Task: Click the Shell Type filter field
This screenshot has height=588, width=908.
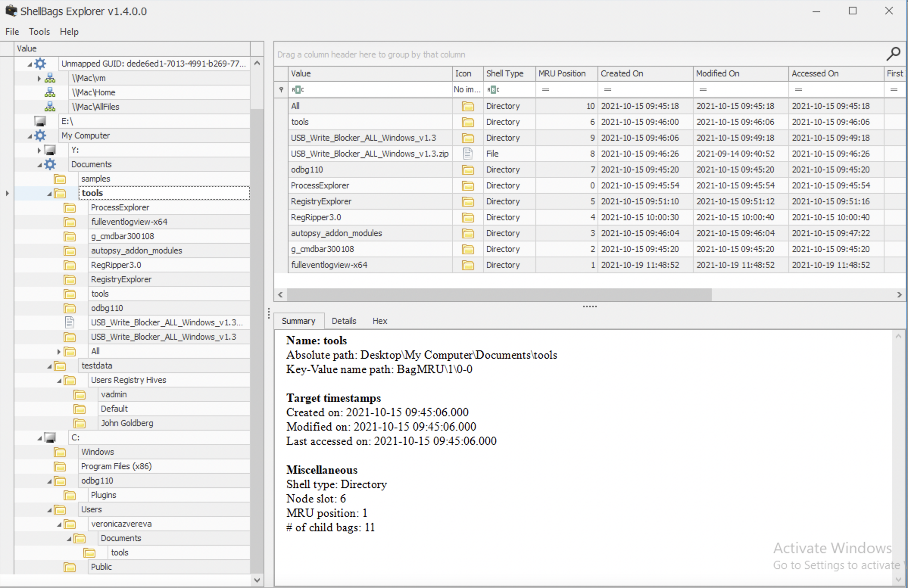Action: click(x=509, y=90)
